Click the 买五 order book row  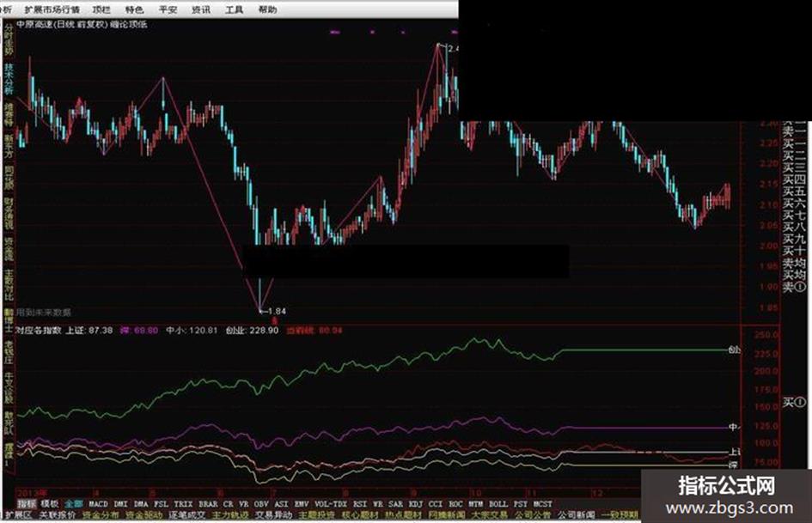click(794, 191)
